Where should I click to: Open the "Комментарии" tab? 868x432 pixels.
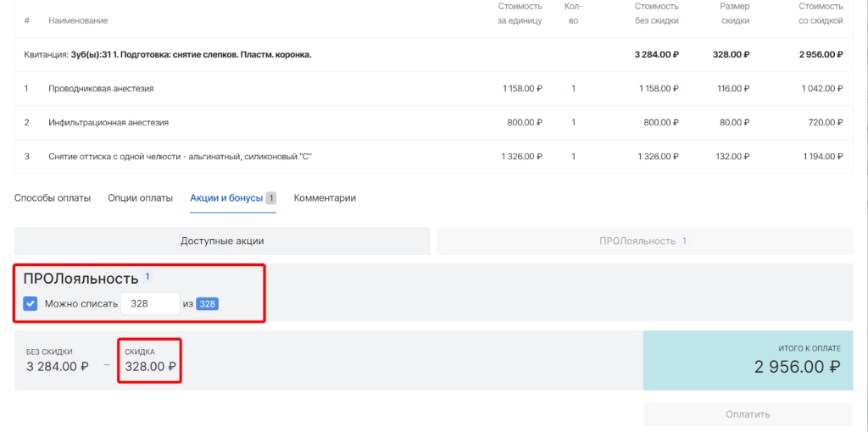[x=325, y=198]
